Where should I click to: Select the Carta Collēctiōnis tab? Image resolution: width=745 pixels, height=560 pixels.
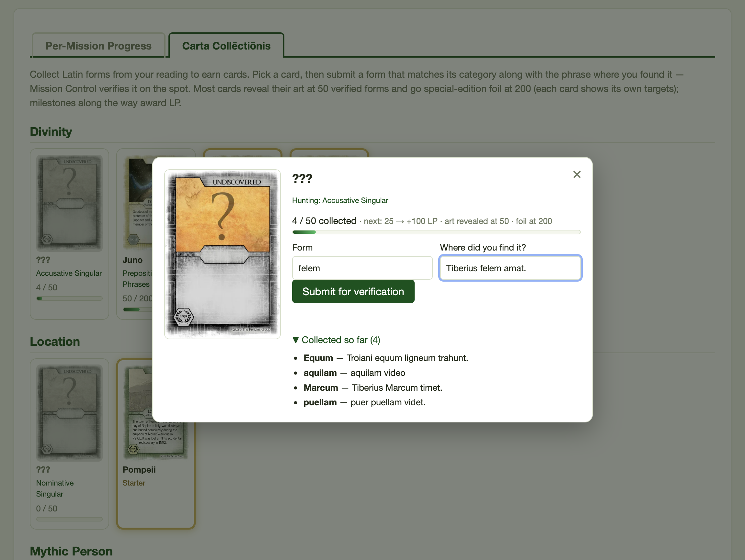coord(226,45)
